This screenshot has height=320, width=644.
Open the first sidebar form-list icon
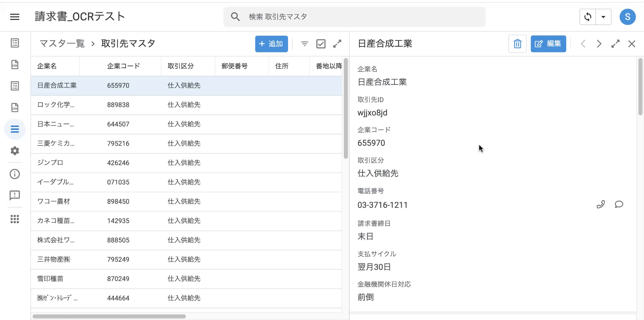[x=15, y=43]
